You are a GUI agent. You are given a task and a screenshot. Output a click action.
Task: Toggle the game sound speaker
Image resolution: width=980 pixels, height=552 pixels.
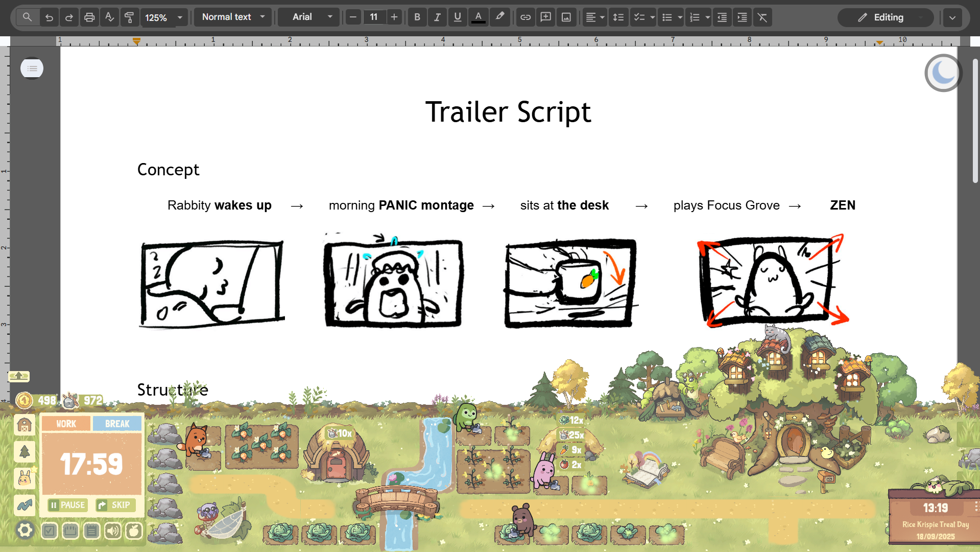(x=113, y=531)
